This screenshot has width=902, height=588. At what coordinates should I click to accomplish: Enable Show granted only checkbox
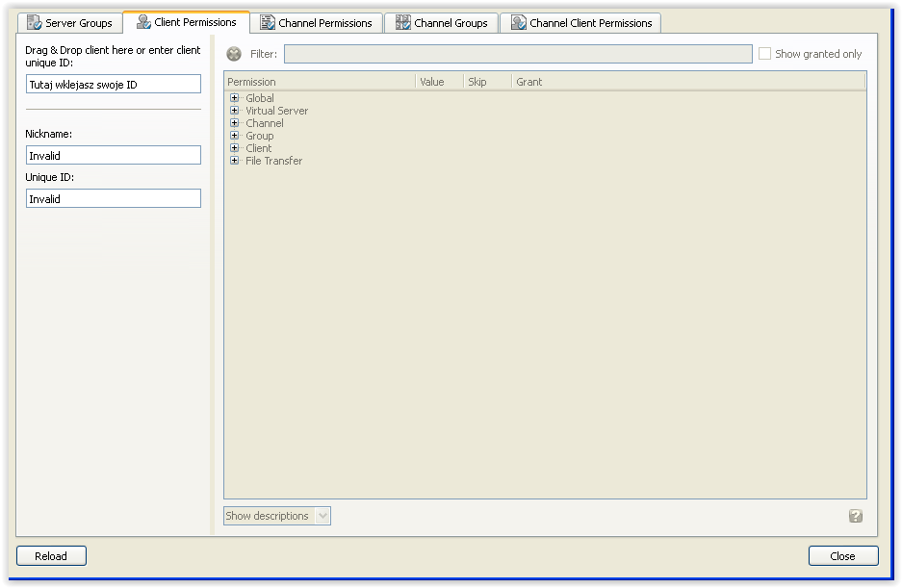[x=764, y=54]
